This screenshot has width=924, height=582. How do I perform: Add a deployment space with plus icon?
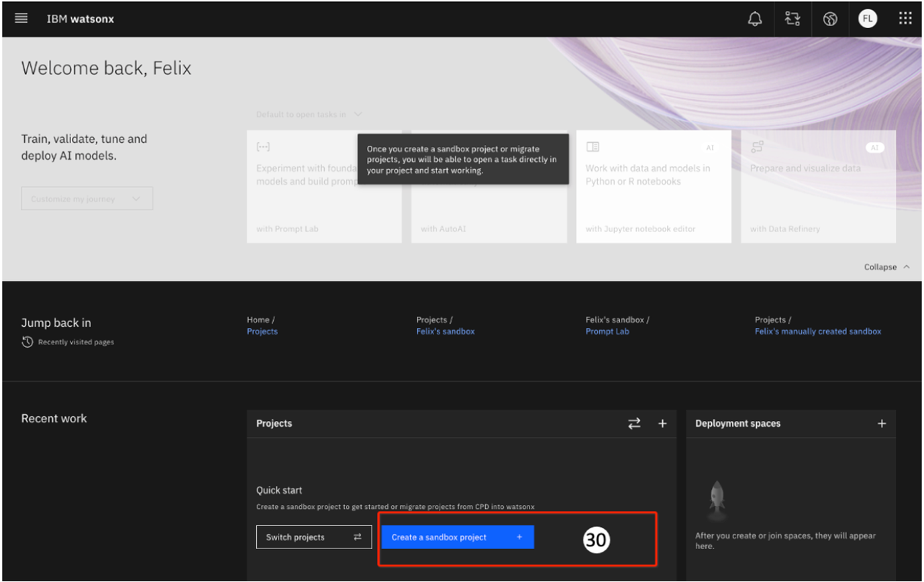point(882,424)
